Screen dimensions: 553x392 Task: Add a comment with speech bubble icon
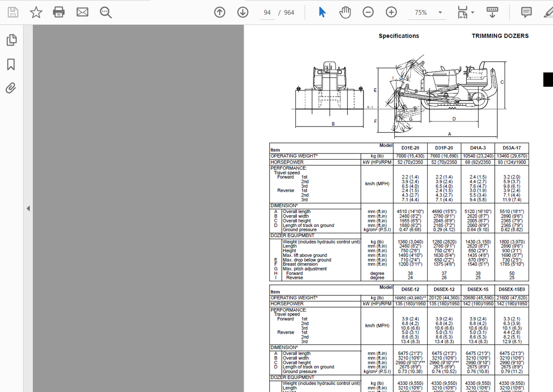coord(526,12)
